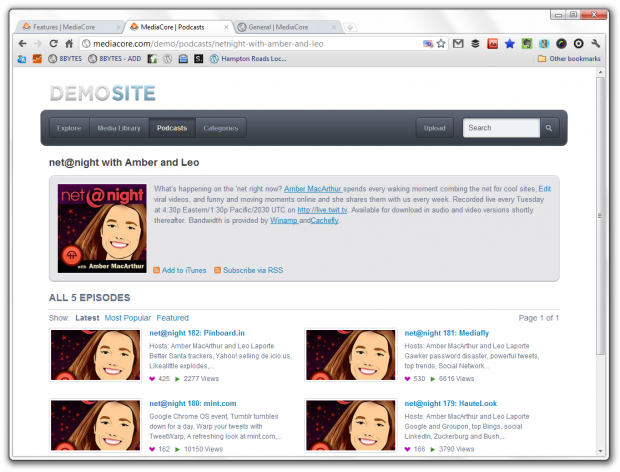The image size is (620, 472).
Task: Show Featured episodes
Action: [x=172, y=318]
